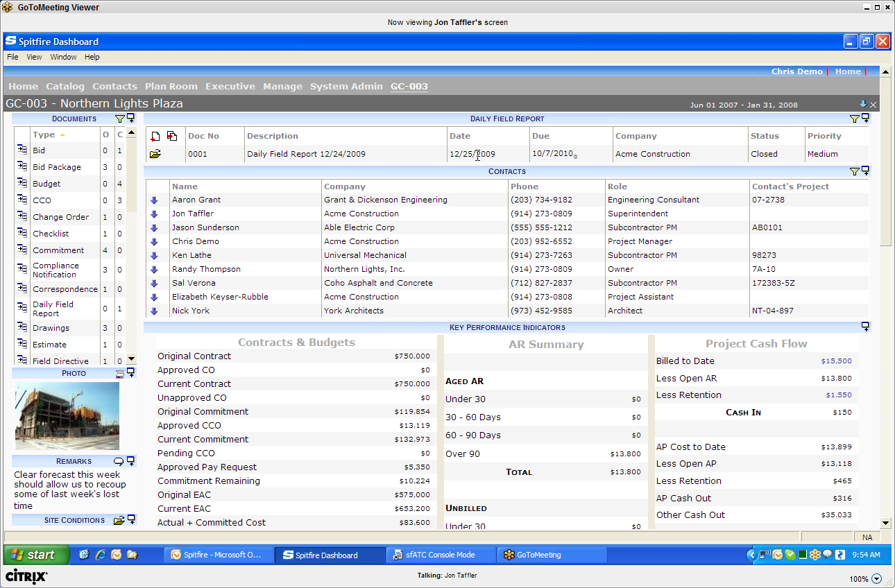Viewport: 895px width, 588px height.
Task: Open the Budget document type row icon
Action: click(22, 184)
